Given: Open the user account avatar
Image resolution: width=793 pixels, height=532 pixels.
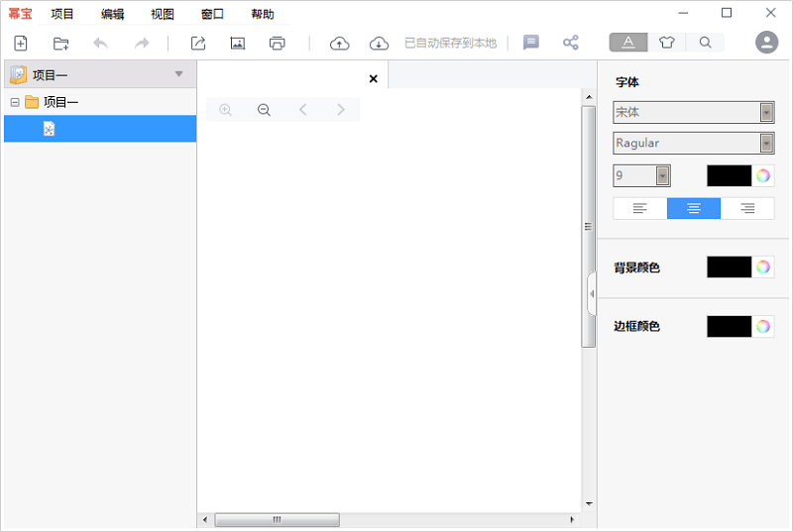Looking at the screenshot, I should 766,43.
